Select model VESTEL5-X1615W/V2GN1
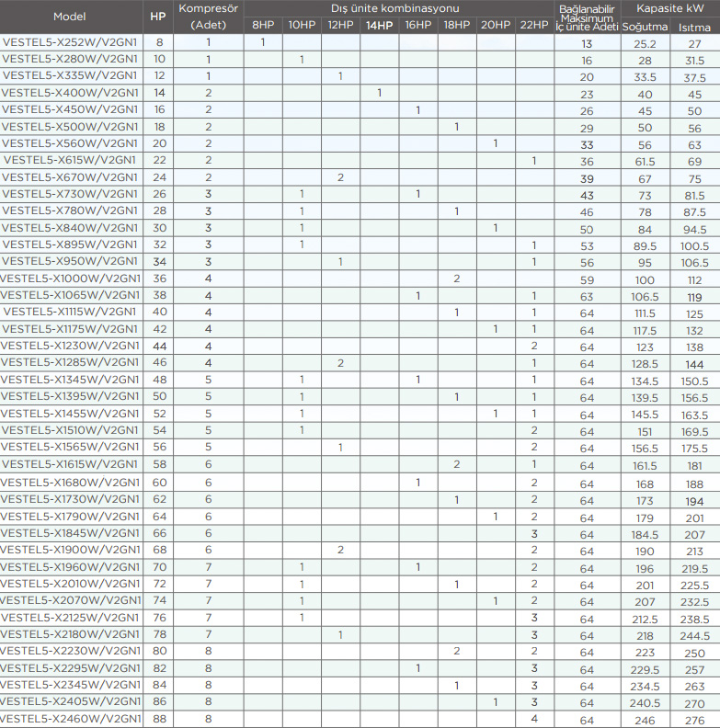This screenshot has height=728, width=720. tap(70, 464)
